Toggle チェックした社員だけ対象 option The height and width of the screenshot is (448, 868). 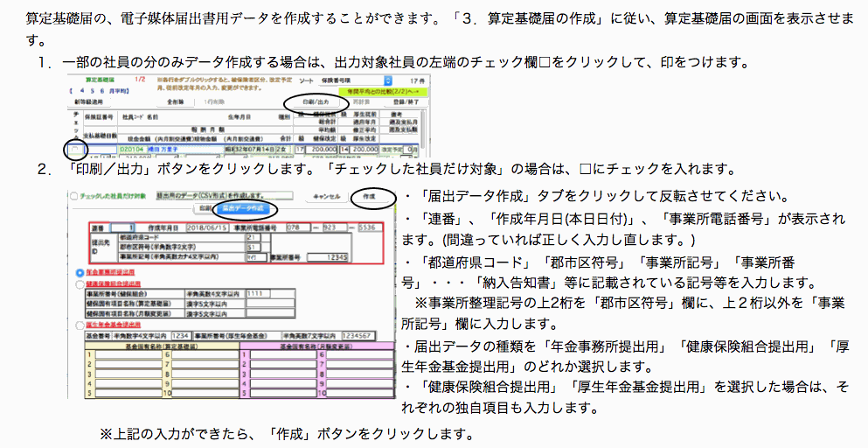(x=74, y=196)
